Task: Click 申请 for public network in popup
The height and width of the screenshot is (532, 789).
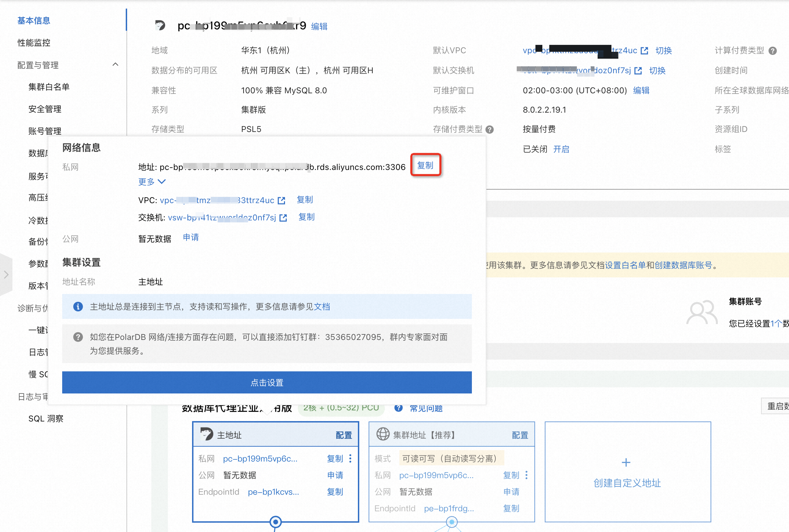Action: (x=191, y=237)
